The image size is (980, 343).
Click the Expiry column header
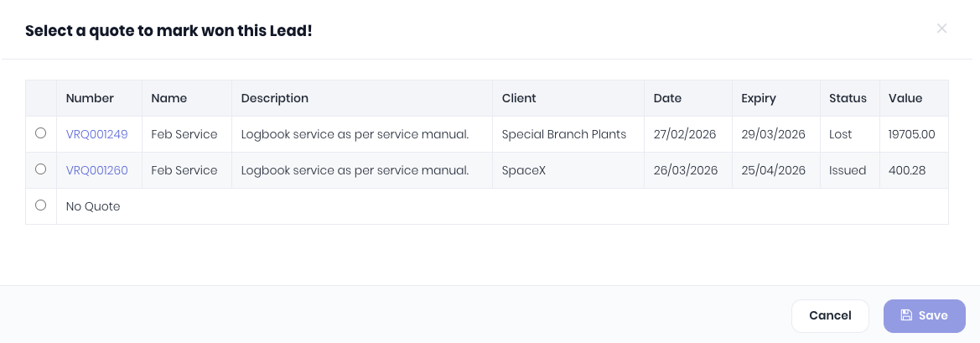click(759, 98)
